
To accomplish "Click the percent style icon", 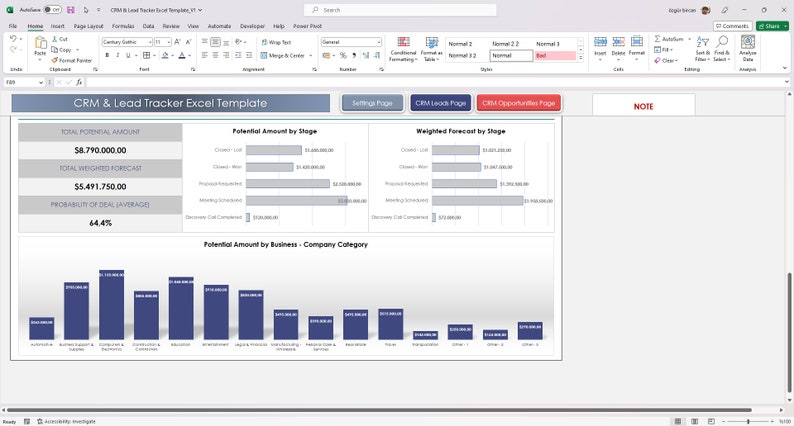I will point(343,55).
